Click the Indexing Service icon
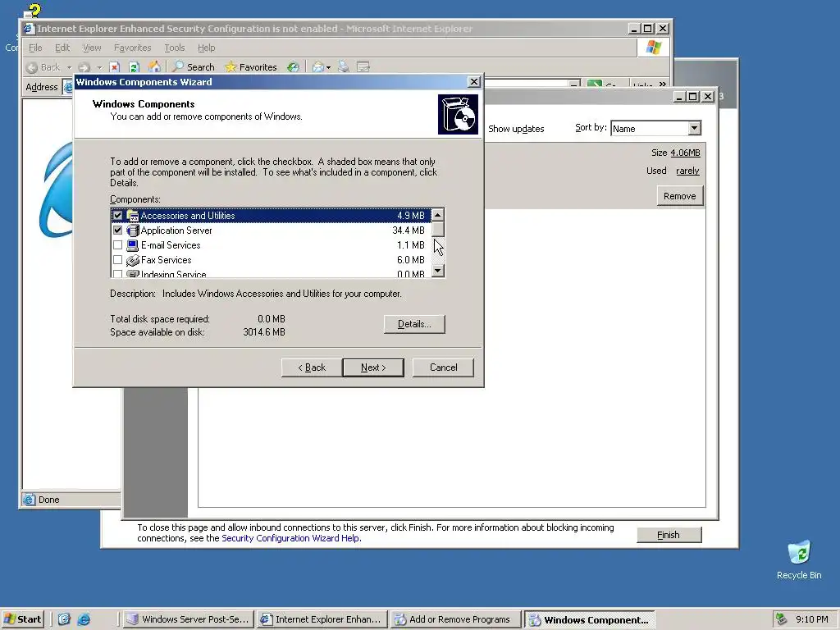840x630 pixels. [x=132, y=274]
